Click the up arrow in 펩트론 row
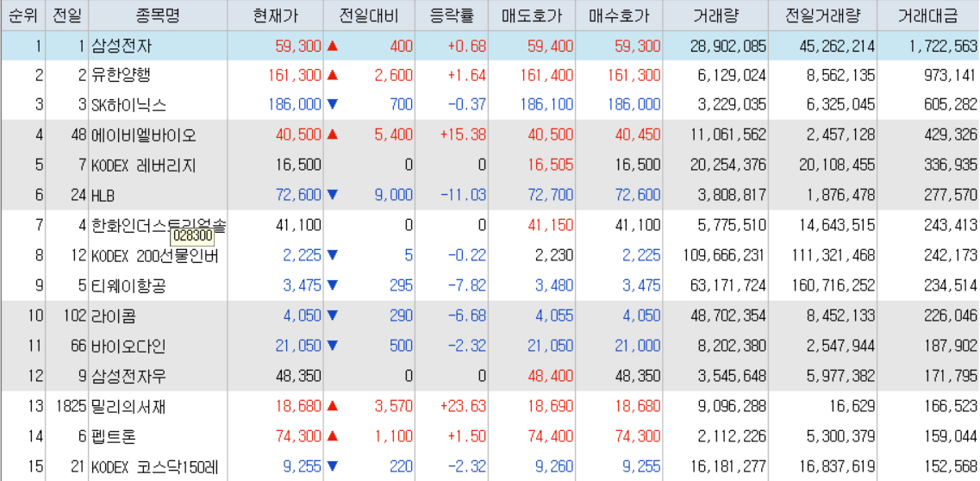The image size is (980, 481). (x=333, y=437)
